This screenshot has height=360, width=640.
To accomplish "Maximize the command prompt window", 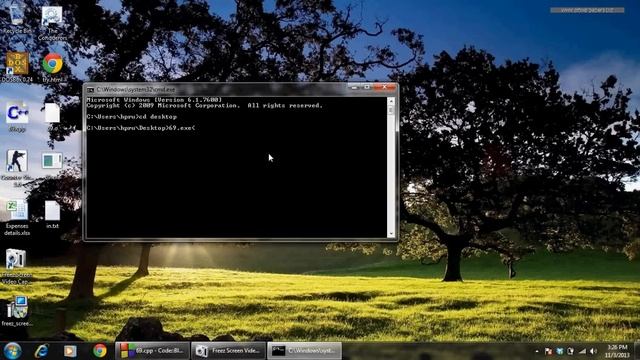I will tap(367, 87).
